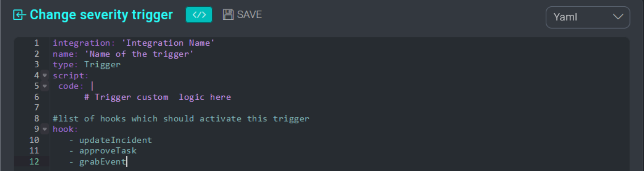The image size is (644, 171).
Task: Collapse the code block fold arrow
Action: coord(45,86)
